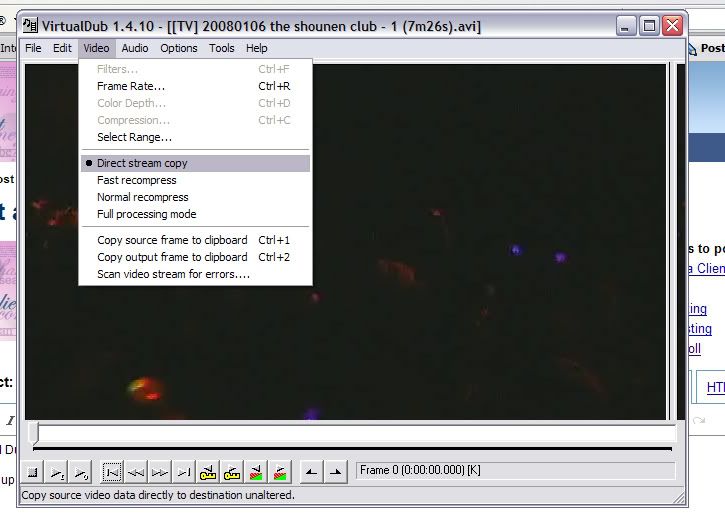Step forward one frame

(160, 472)
